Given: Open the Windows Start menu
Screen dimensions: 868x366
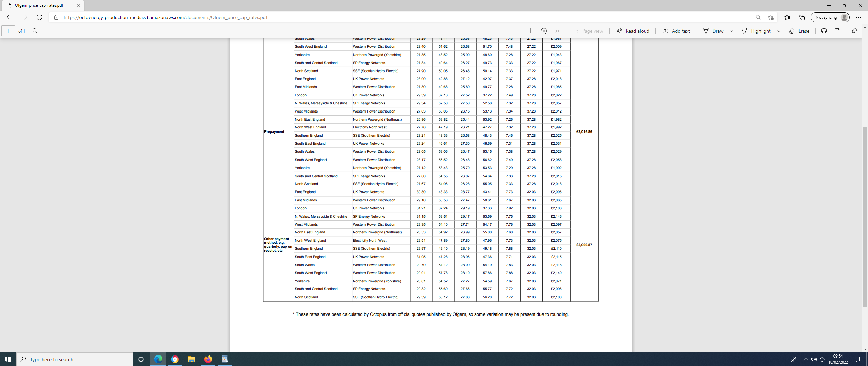Looking at the screenshot, I should tap(8, 359).
